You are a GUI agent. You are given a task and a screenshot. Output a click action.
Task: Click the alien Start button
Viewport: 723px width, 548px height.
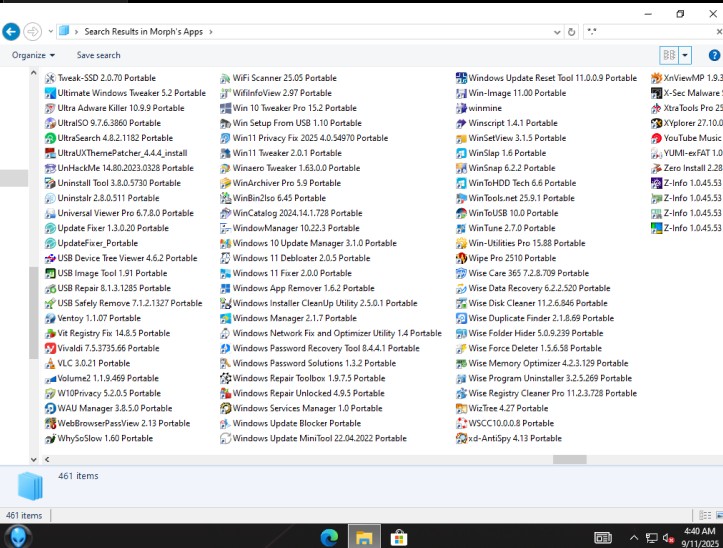click(18, 537)
